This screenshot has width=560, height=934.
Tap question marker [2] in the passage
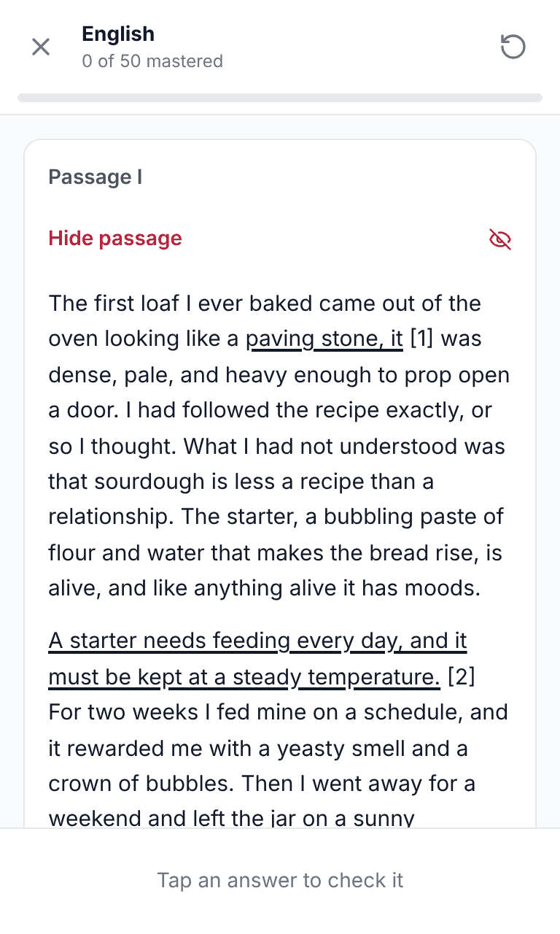(461, 676)
